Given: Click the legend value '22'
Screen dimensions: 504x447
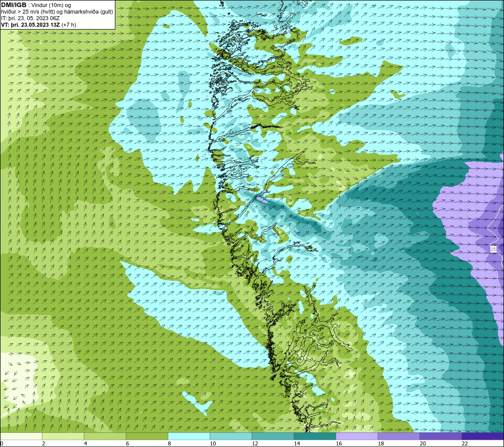Looking at the screenshot, I should [465, 443].
